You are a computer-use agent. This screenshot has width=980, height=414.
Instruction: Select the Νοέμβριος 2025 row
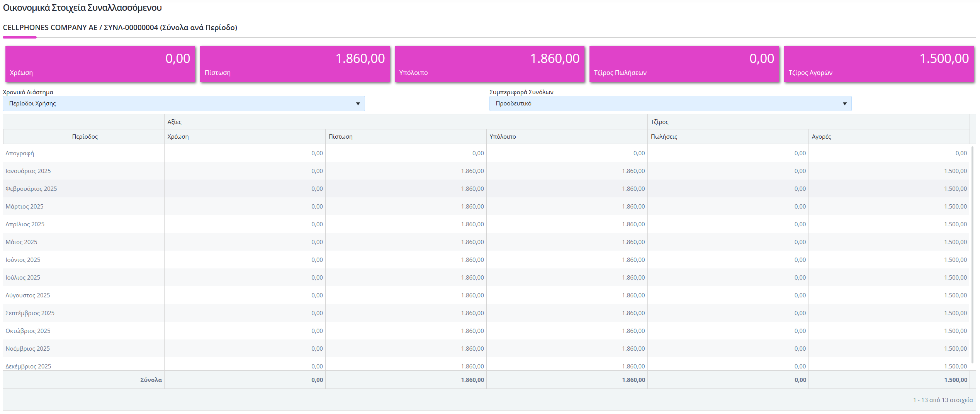click(486, 349)
